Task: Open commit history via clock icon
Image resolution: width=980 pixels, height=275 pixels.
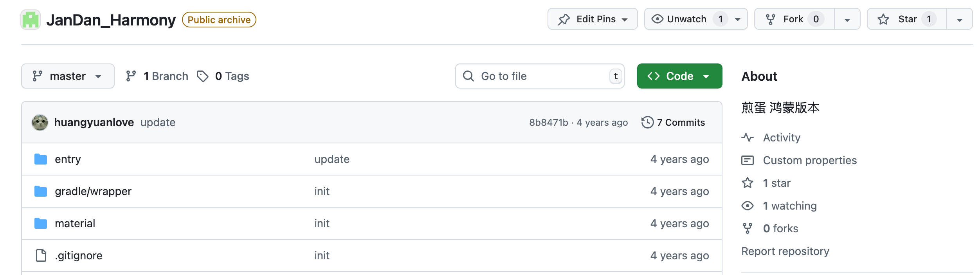Action: click(647, 122)
